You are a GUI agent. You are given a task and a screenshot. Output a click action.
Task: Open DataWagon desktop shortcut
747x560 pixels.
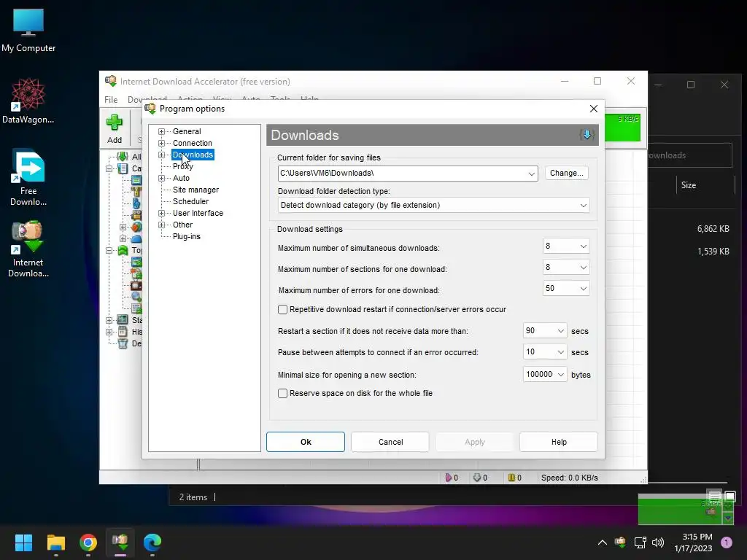coord(28,101)
